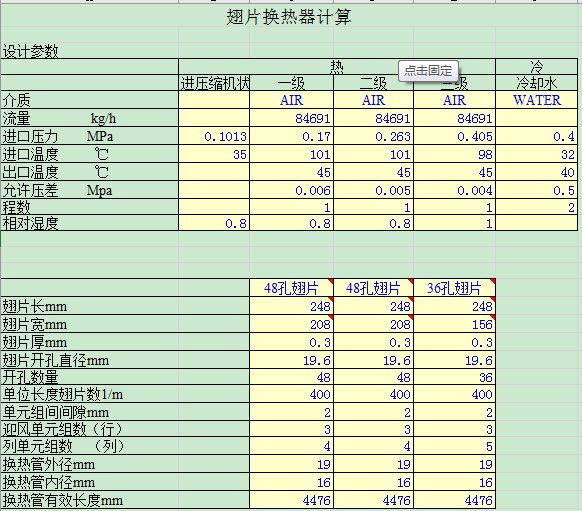
Task: Select the title cell 翅片换热器计算
Action: coord(289,17)
